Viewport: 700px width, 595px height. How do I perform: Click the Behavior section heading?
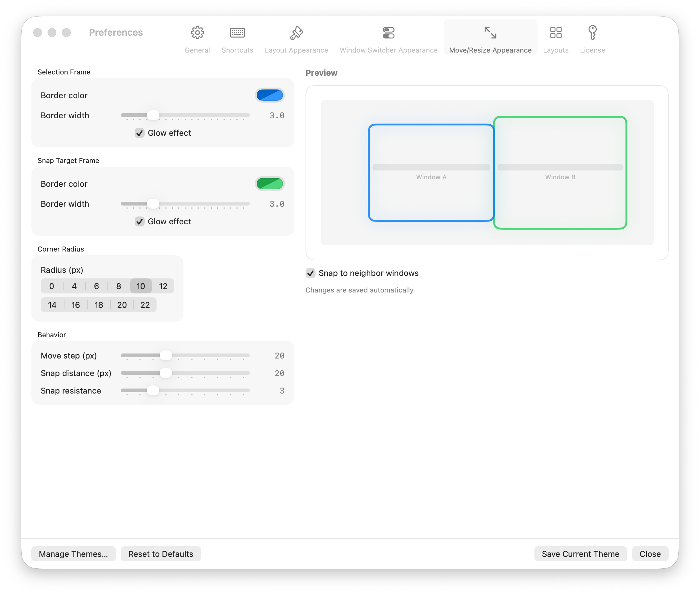(x=52, y=335)
